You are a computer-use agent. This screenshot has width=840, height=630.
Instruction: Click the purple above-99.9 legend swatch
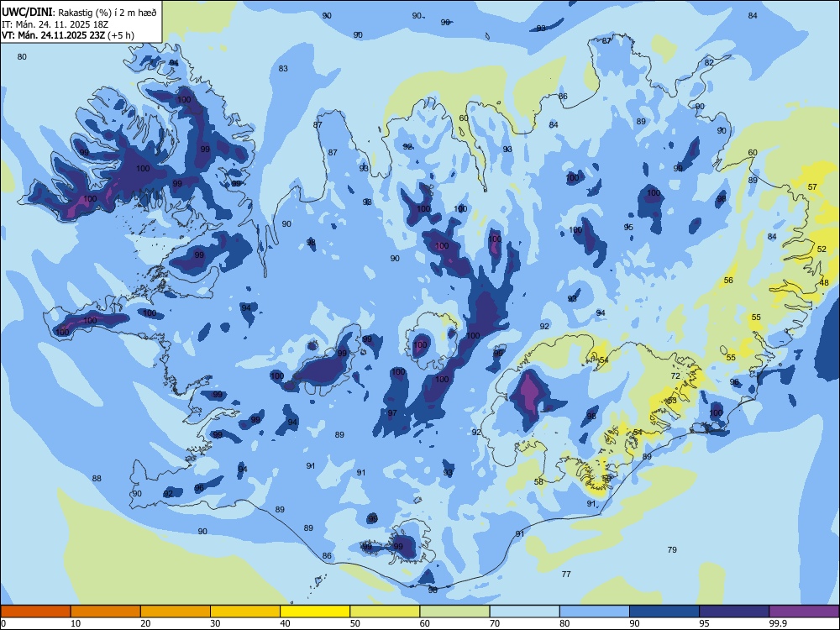pos(804,612)
